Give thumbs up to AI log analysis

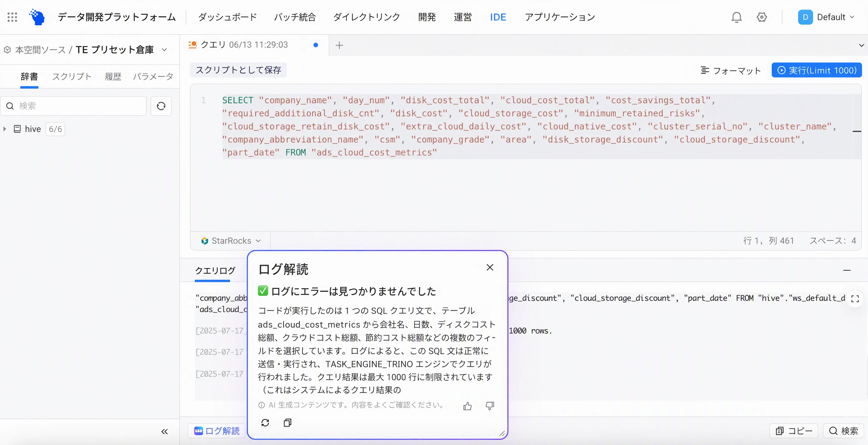click(467, 406)
